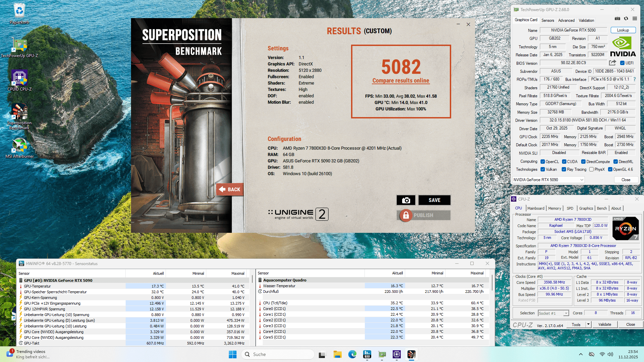This screenshot has width=644, height=362.
Task: Toggle the DirectML checkbox
Action: 615,162
